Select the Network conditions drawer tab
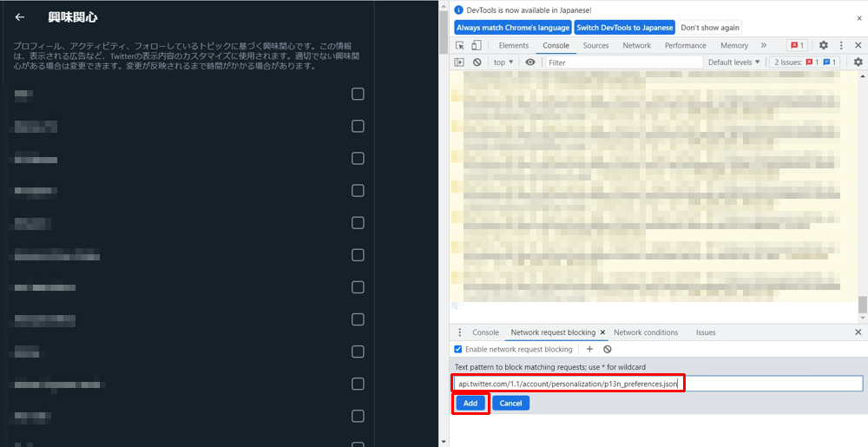Viewport: 868px width, 447px height. (x=646, y=332)
